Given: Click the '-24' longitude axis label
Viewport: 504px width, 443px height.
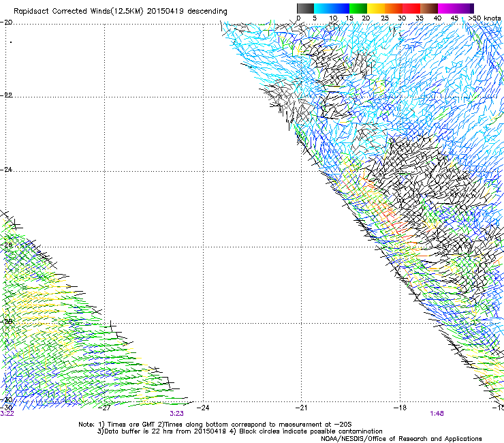Looking at the screenshot, I should [x=203, y=408].
